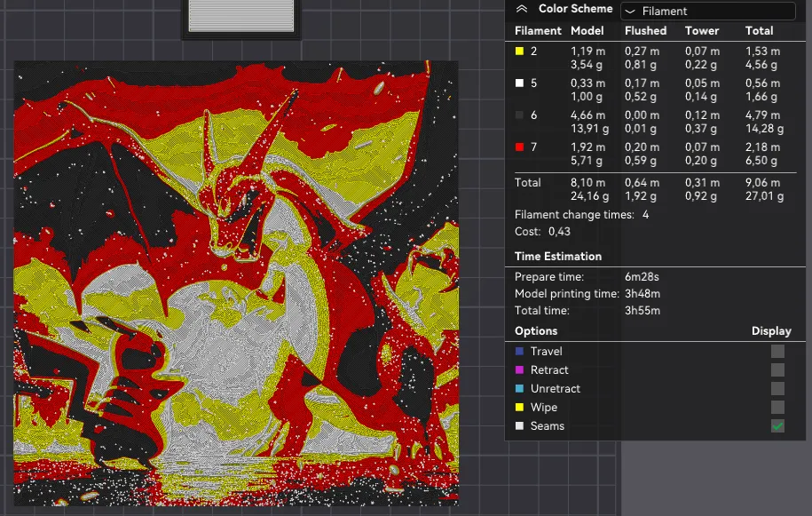The image size is (812, 516).
Task: Click the Total time 3h55m value
Action: [x=643, y=311]
